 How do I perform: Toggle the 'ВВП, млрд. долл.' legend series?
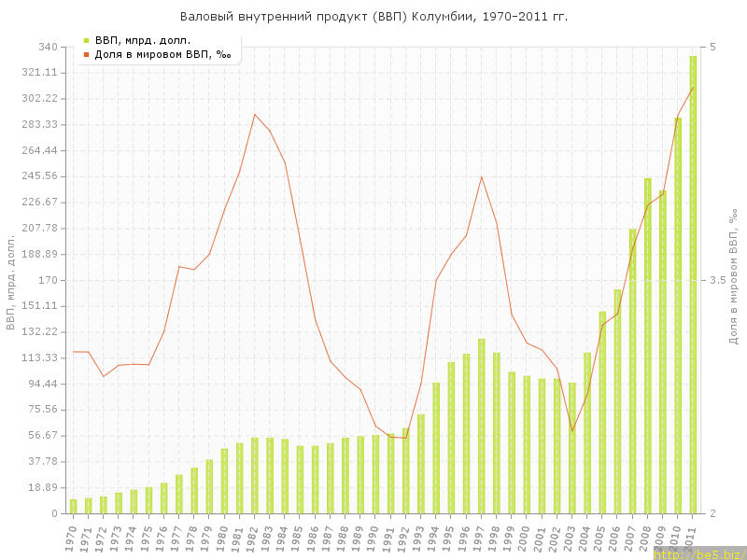click(143, 40)
